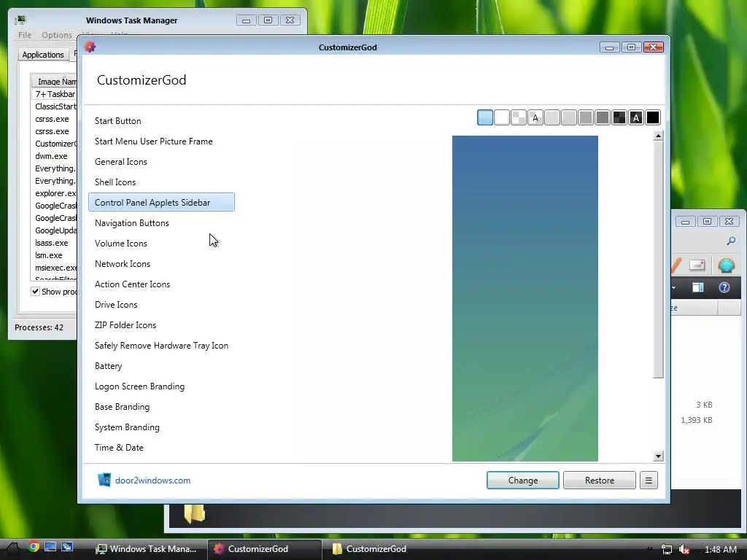Screen dimensions: 747x560
Task: Click the muted volume tray icon
Action: [684, 550]
